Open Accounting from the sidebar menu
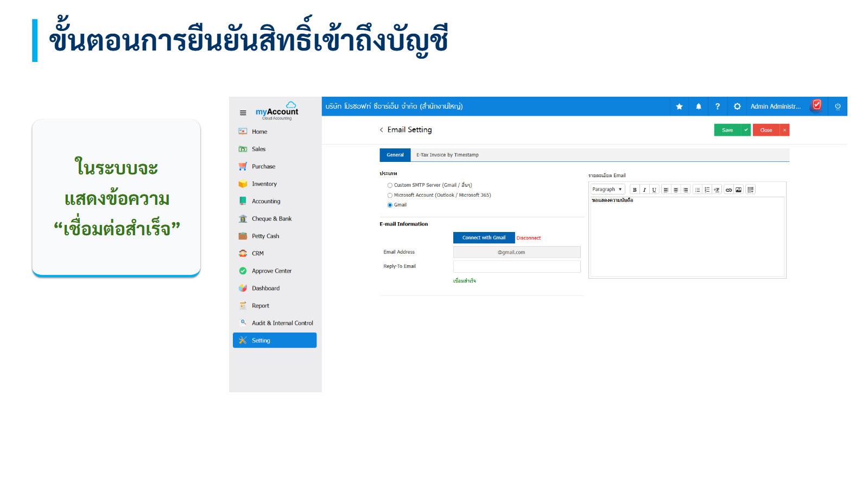Viewport: 868px width, 489px height. [266, 202]
